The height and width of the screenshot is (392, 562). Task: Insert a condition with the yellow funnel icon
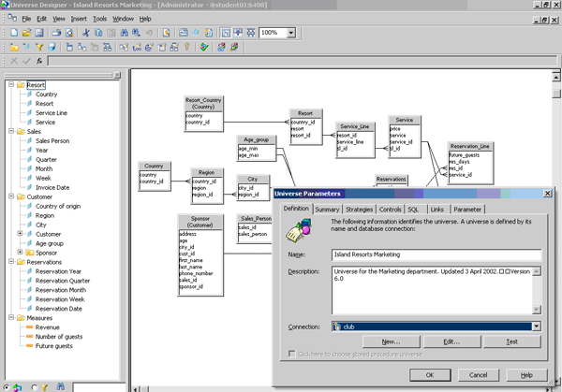[x=39, y=47]
